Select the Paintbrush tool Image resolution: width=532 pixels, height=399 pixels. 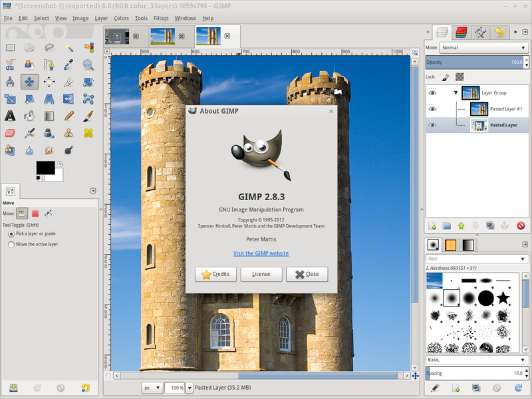(x=88, y=116)
